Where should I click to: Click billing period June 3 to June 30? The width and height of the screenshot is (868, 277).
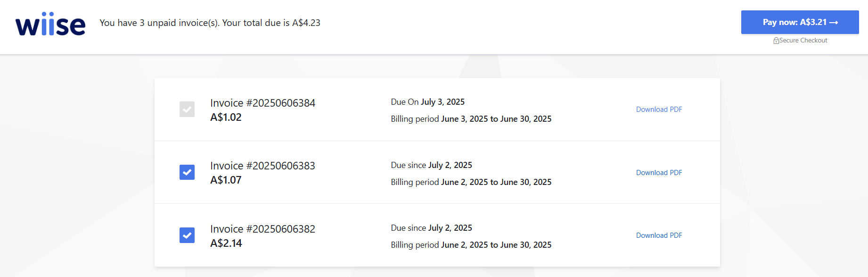[x=471, y=119]
